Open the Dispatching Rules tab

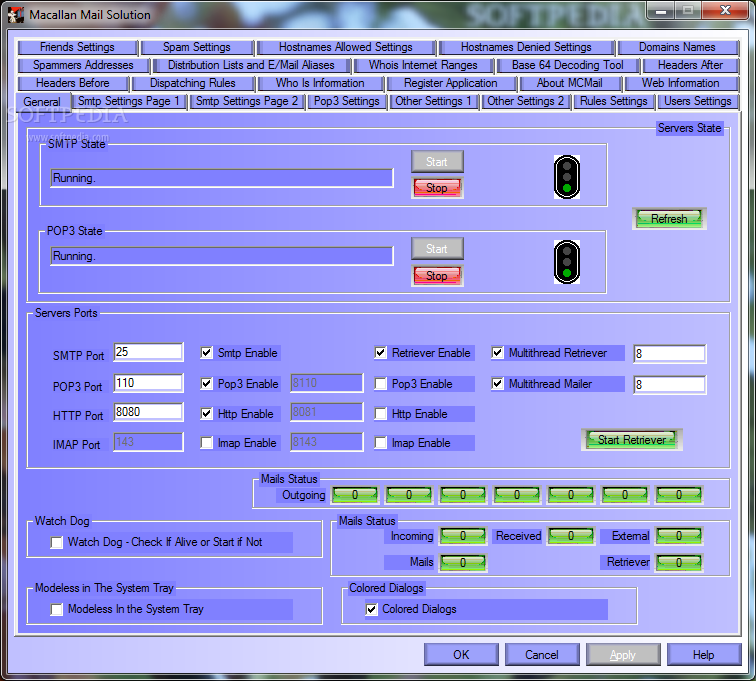point(193,83)
